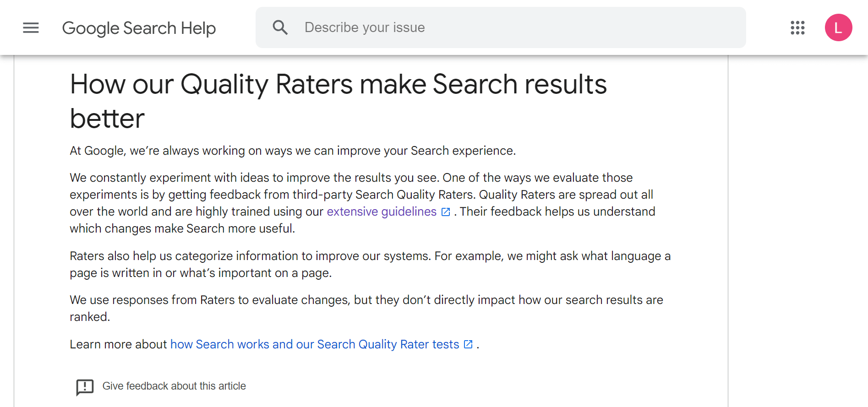Open the 'extensive guidelines' link
868x407 pixels.
pos(381,212)
